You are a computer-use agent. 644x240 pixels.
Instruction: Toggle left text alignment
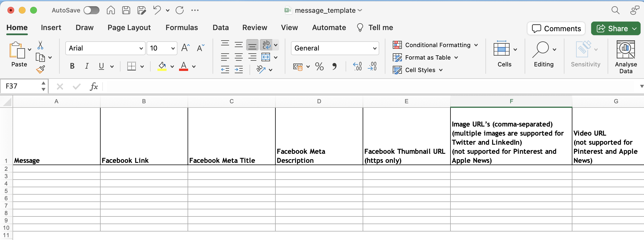pyautogui.click(x=225, y=57)
